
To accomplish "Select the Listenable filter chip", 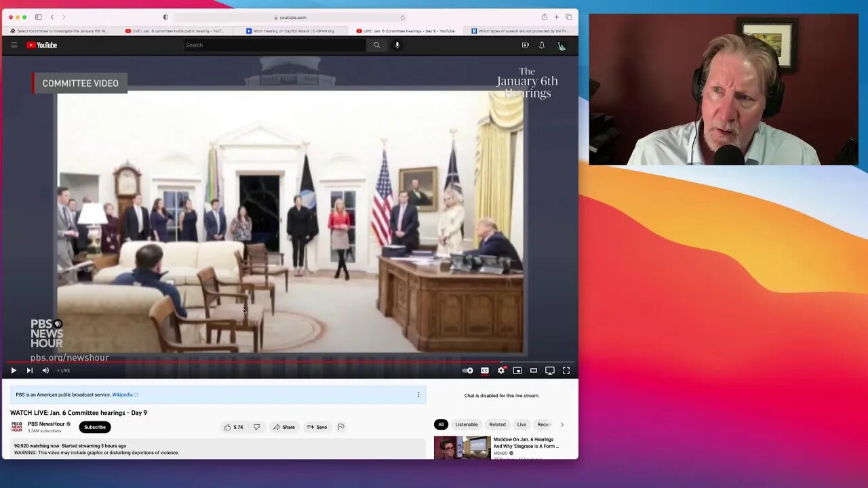I will tap(467, 424).
